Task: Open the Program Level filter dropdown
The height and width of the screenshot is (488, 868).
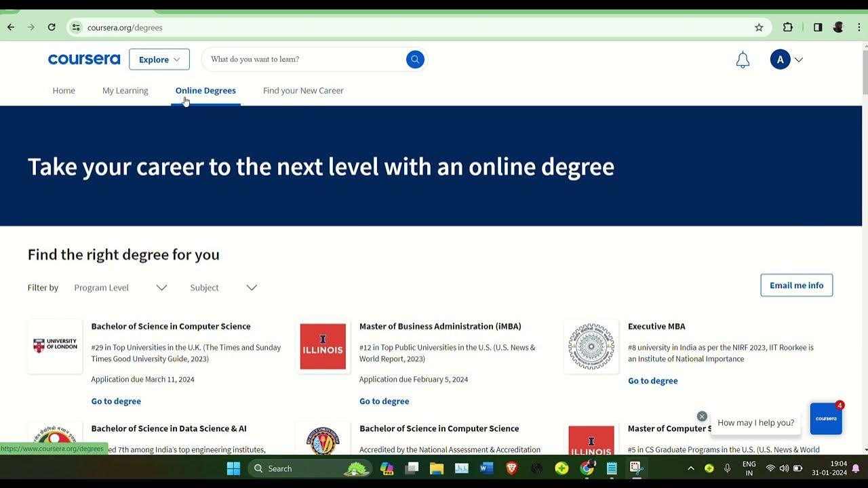Action: (x=121, y=287)
